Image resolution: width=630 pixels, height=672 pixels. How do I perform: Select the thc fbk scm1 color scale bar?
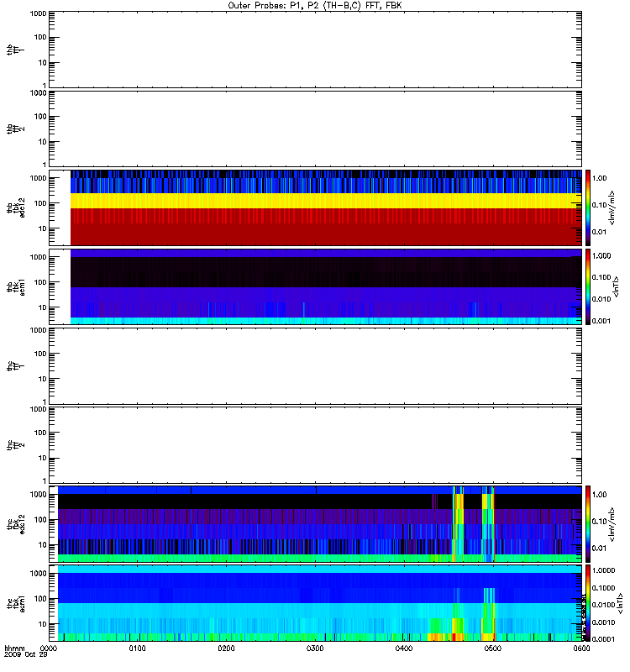588,603
